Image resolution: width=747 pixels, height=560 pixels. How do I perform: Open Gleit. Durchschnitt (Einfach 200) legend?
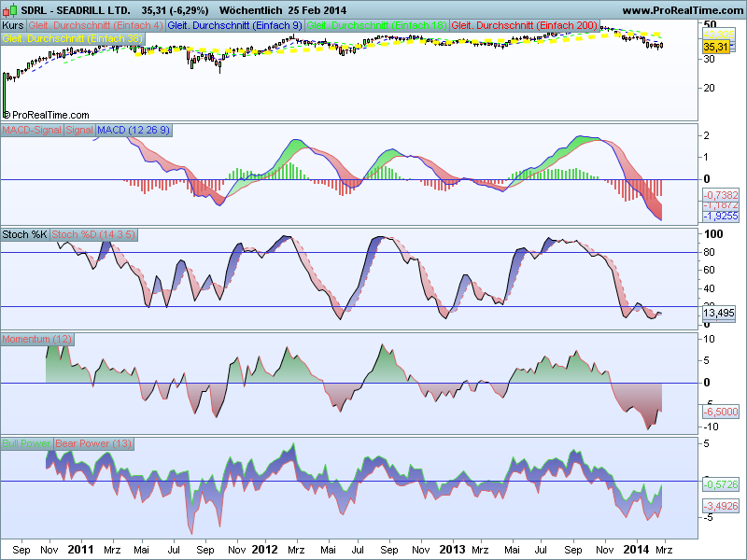[525, 25]
